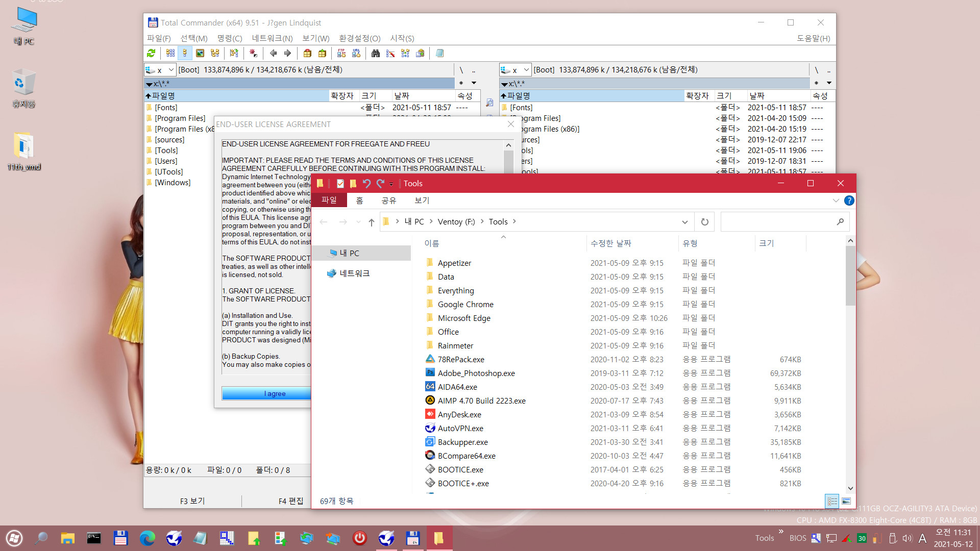This screenshot has height=551, width=980.
Task: Click the go back arrow in Total Commander
Action: pos(274,53)
